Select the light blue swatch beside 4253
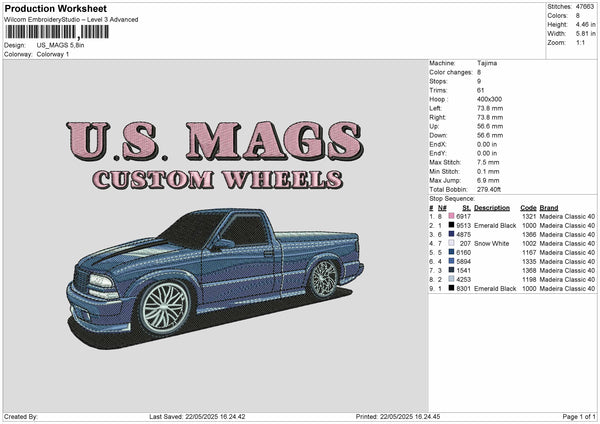 tap(451, 279)
